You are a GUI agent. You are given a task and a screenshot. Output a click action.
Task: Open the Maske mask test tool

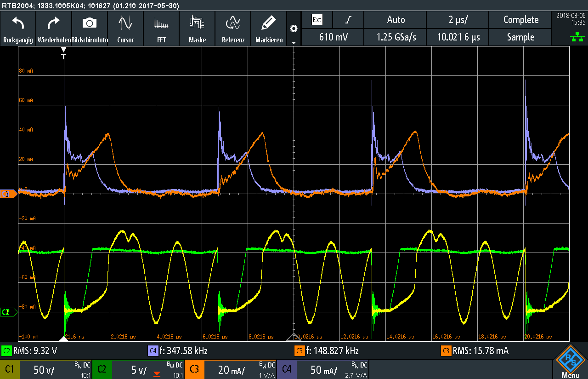[x=197, y=29]
